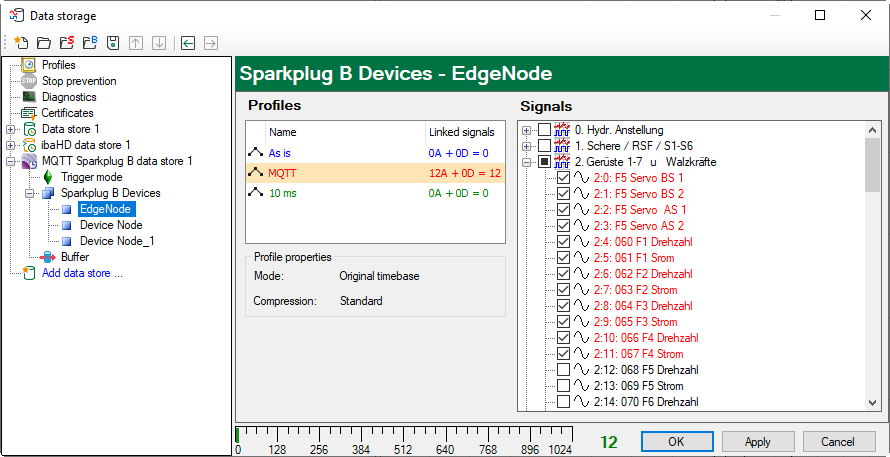Click the Signals list scrollbar up arrow
This screenshot has height=457, width=890.
coord(872,130)
